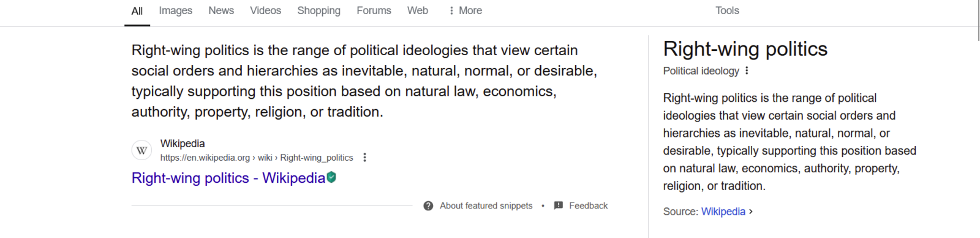Click the green shield icon after Wikipedia title

click(331, 177)
